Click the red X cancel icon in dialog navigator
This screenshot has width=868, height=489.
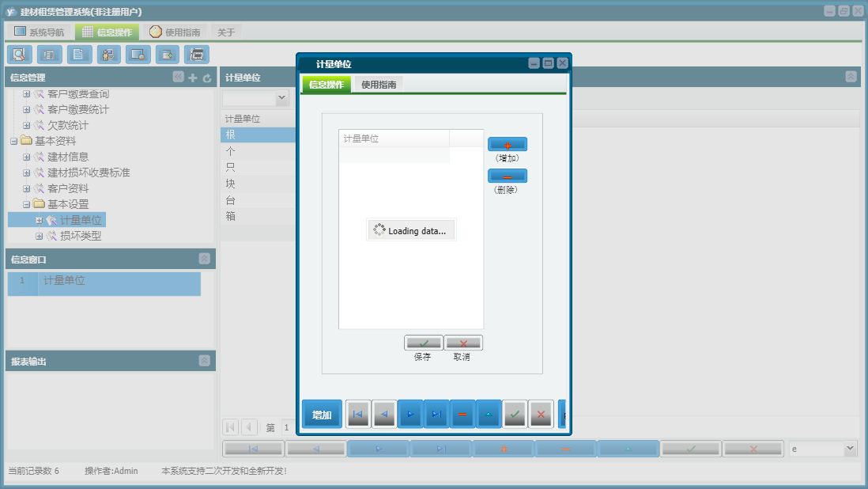pyautogui.click(x=541, y=414)
